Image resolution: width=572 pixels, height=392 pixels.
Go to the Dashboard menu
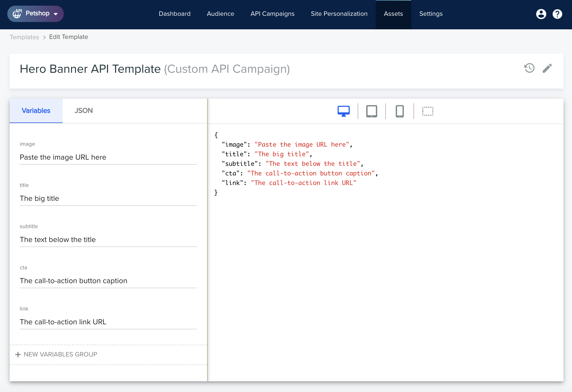(175, 14)
